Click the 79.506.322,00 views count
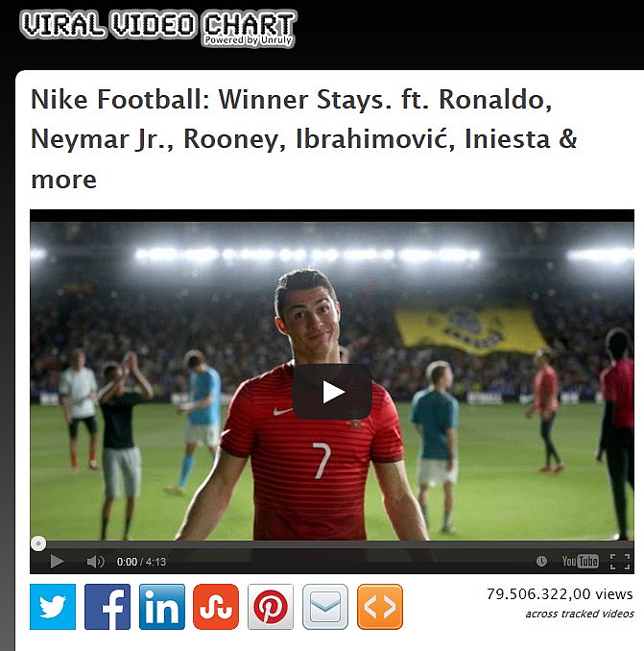Image resolution: width=644 pixels, height=651 pixels. coord(560,593)
